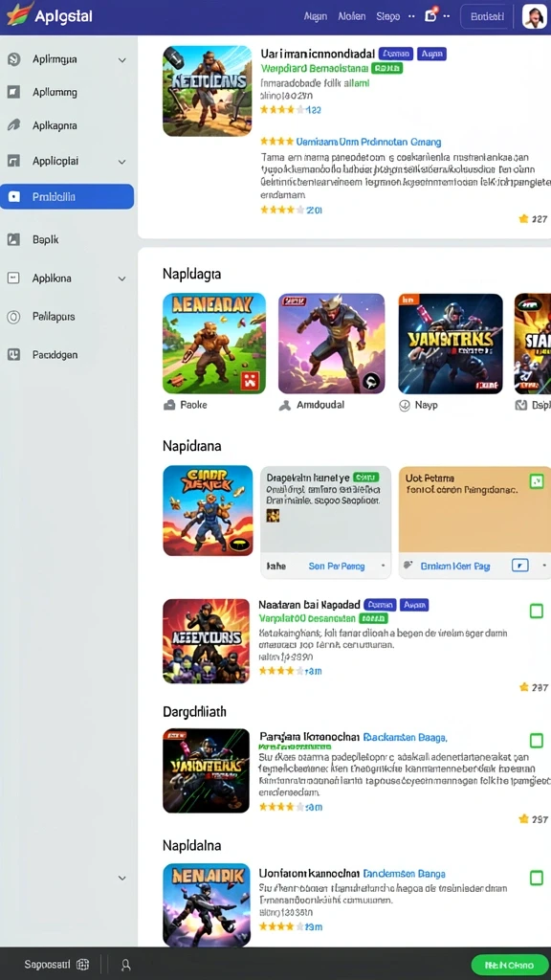551x980 pixels.
Task: Open the NENAIRK game thumbnail
Action: pos(207,905)
